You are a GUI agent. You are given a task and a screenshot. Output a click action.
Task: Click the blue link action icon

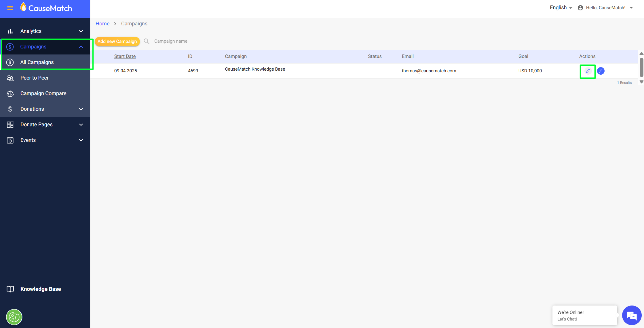(601, 71)
